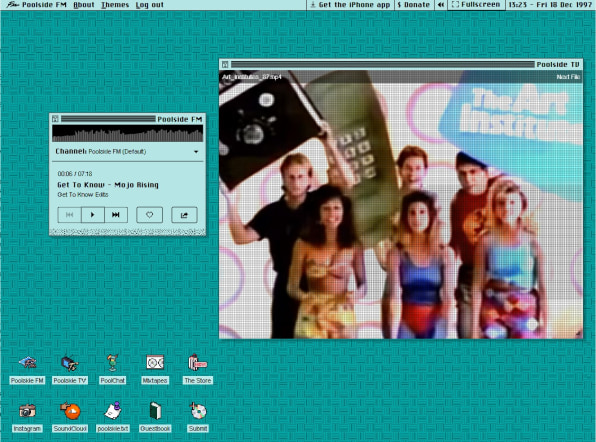Enter Fullscreen mode
The width and height of the screenshot is (596, 442).
click(476, 5)
